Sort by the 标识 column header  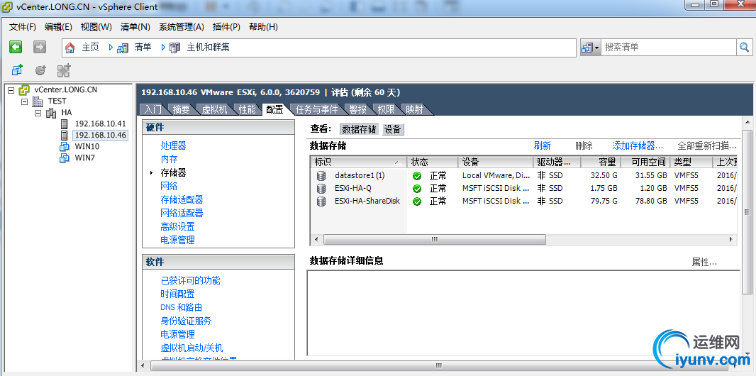pos(359,162)
